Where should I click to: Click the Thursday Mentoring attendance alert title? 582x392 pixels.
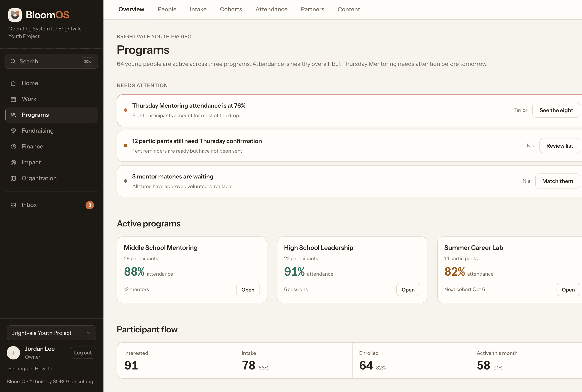189,106
